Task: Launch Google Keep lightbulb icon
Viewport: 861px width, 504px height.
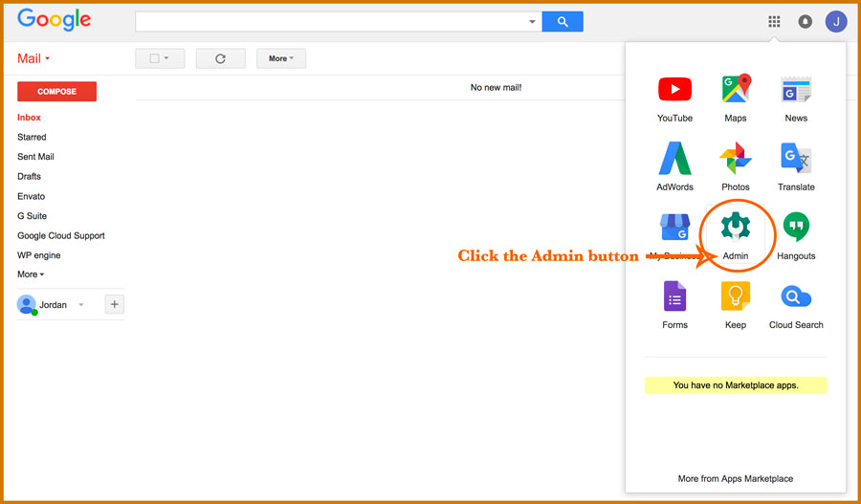Action: pyautogui.click(x=736, y=296)
